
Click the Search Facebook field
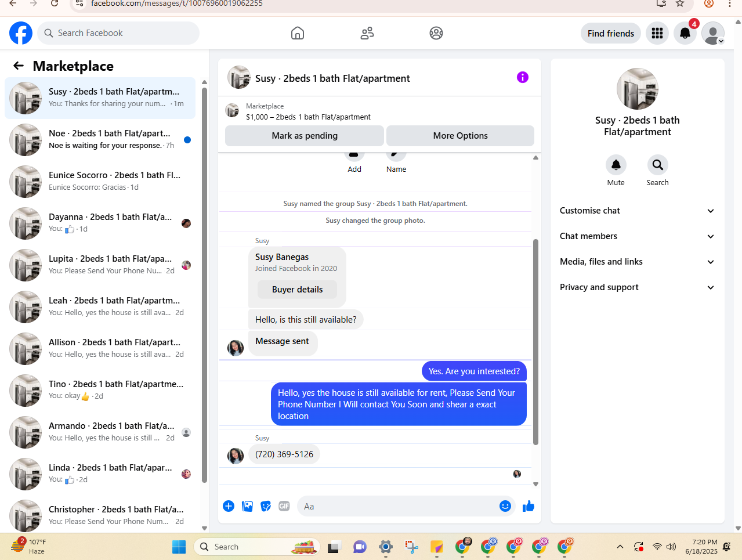(x=118, y=33)
